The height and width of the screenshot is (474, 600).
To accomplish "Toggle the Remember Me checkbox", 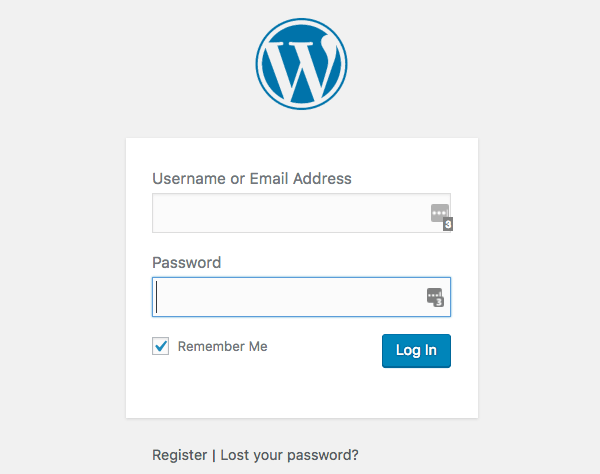I will (161, 346).
